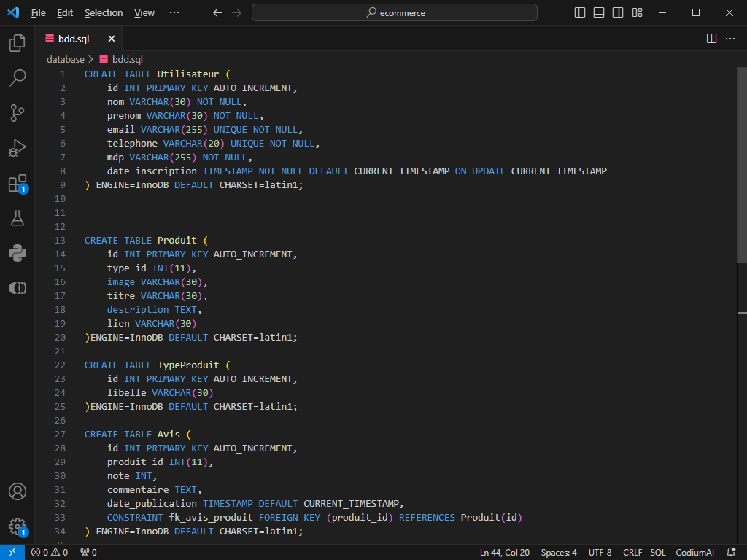Open the Accounts icon in activity bar

point(18,491)
